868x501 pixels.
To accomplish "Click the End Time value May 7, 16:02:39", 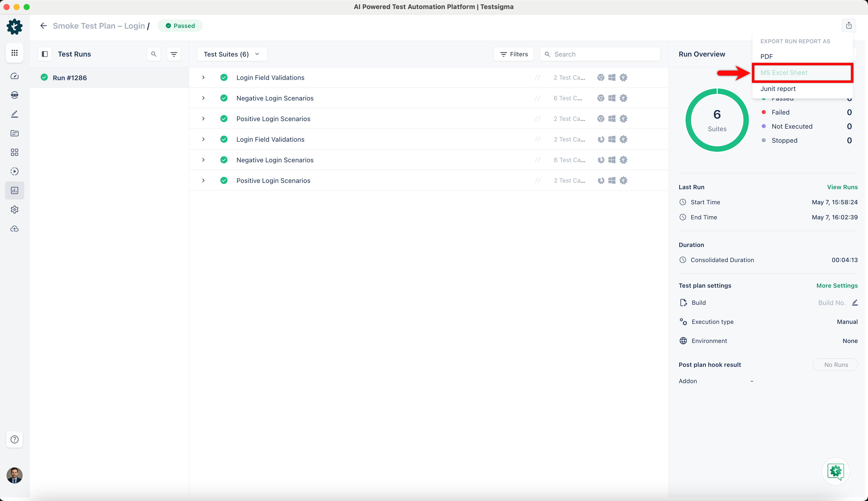I will click(x=835, y=218).
